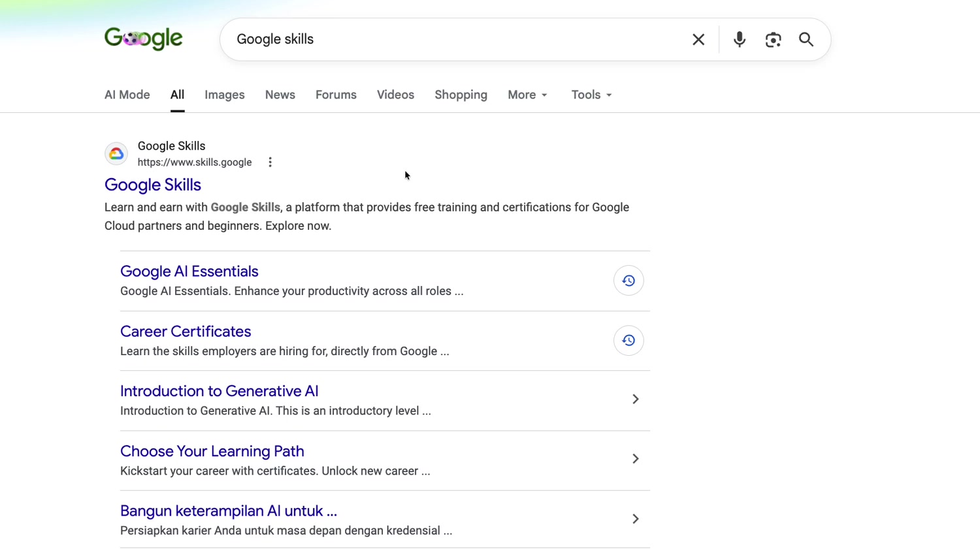The image size is (980, 551).
Task: Switch to AI Mode tab
Action: 127,95
